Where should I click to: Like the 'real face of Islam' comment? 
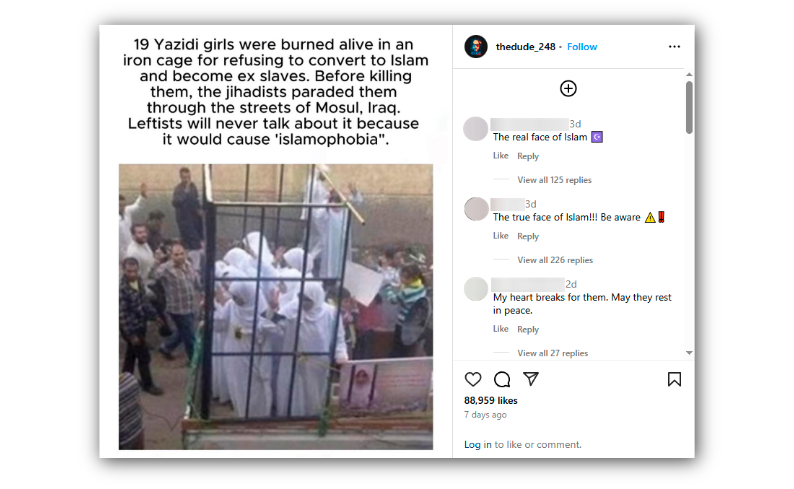pyautogui.click(x=500, y=156)
